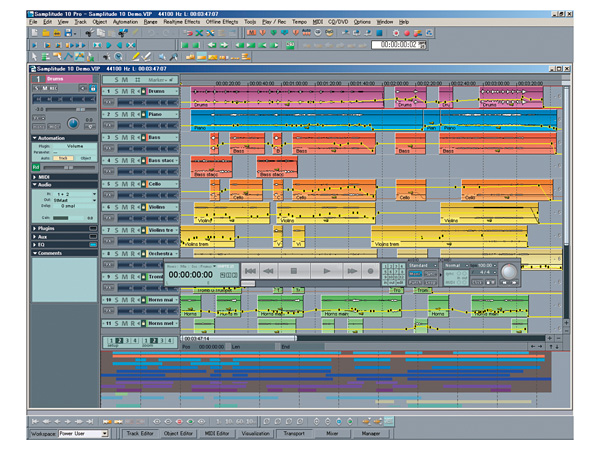Click the blue pan knob in track panel
Screen dimensions: 600x450
point(73,123)
